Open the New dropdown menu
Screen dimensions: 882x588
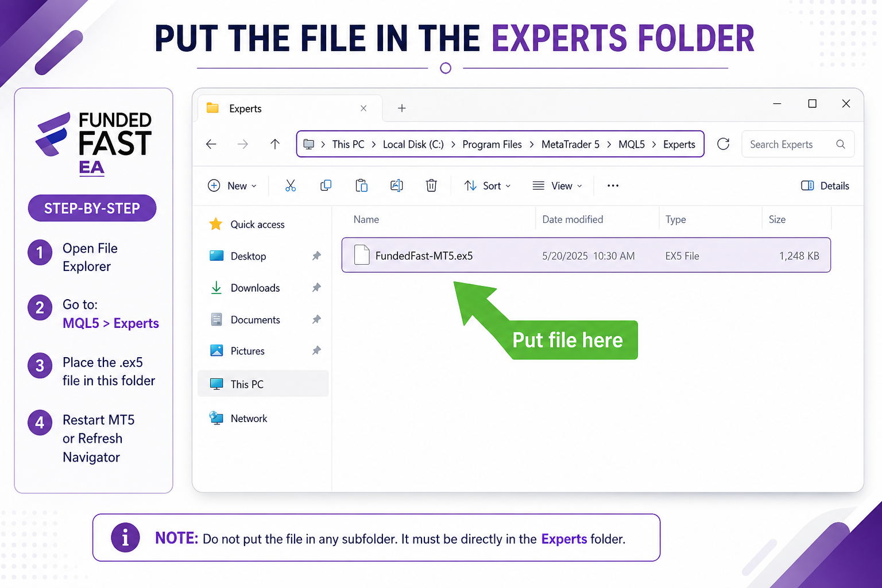pos(233,185)
